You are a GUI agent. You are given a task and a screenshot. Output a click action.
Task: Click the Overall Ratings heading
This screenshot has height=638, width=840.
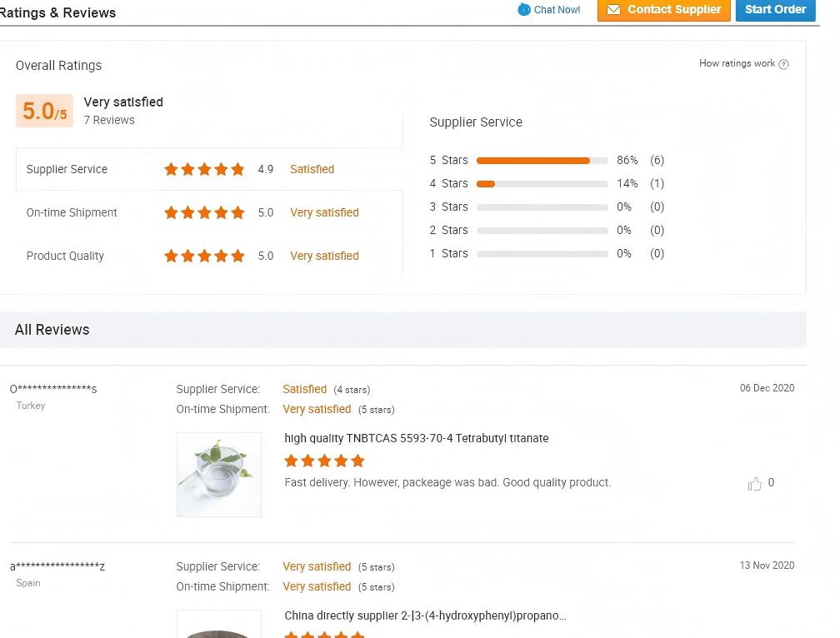coord(58,65)
